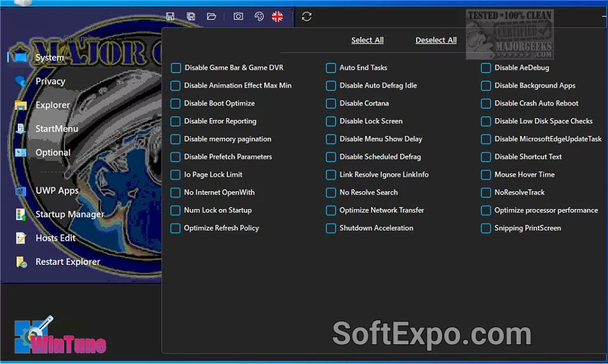Open the Privacy section
This screenshot has width=608, height=364.
tap(50, 81)
